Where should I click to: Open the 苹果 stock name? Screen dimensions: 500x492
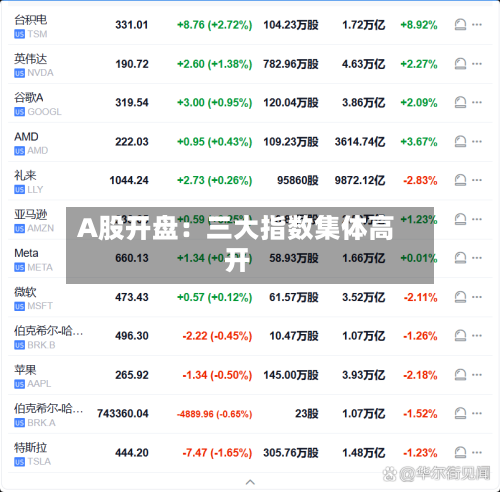click(25, 370)
